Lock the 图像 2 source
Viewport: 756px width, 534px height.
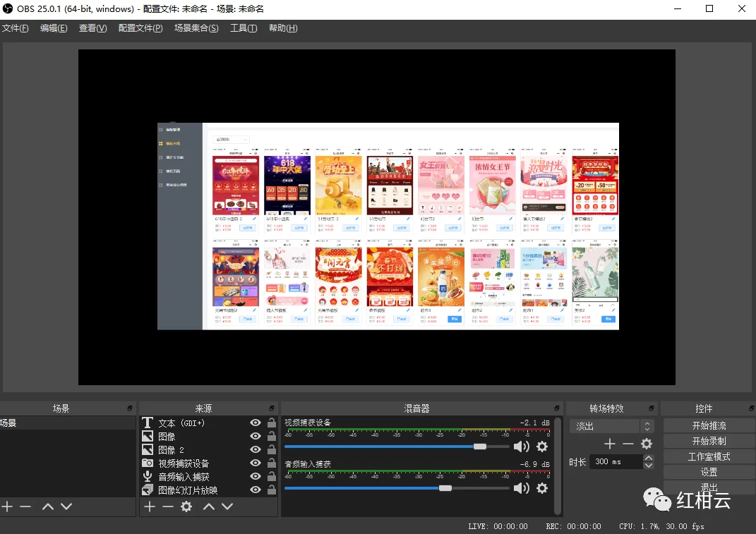[x=272, y=449]
